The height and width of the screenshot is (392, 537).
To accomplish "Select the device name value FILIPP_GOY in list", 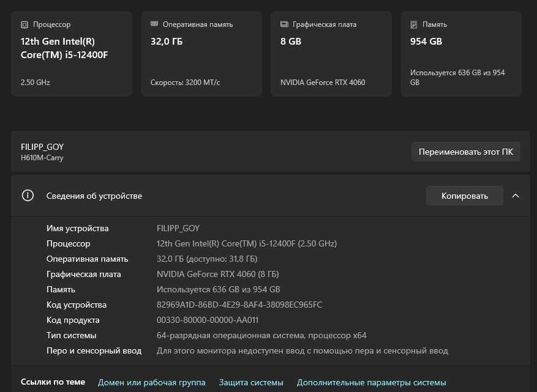I will click(x=178, y=229).
